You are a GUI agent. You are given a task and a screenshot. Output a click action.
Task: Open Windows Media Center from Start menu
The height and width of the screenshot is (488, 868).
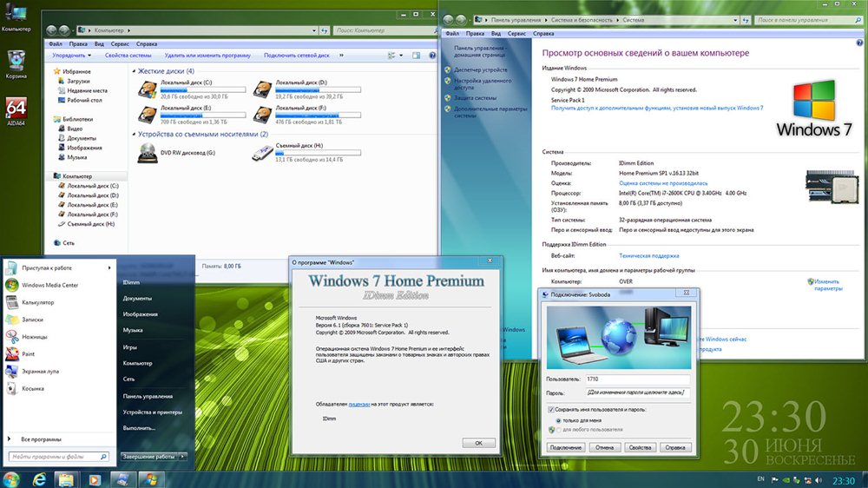[49, 285]
